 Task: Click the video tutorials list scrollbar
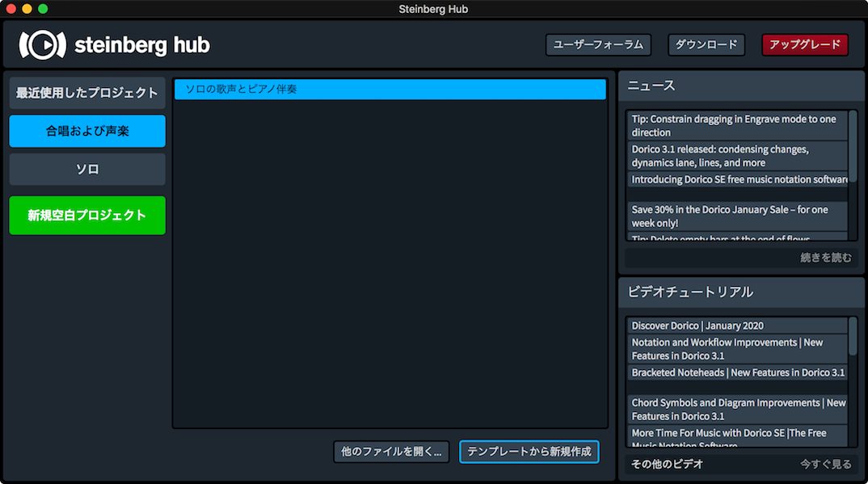point(853,336)
